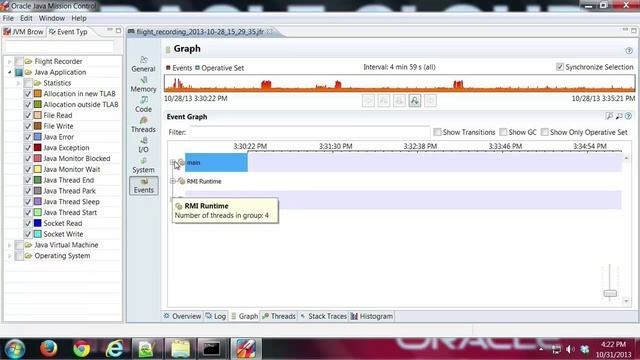
Task: Select the flight_recording jfr editor tab
Action: click(x=200, y=32)
